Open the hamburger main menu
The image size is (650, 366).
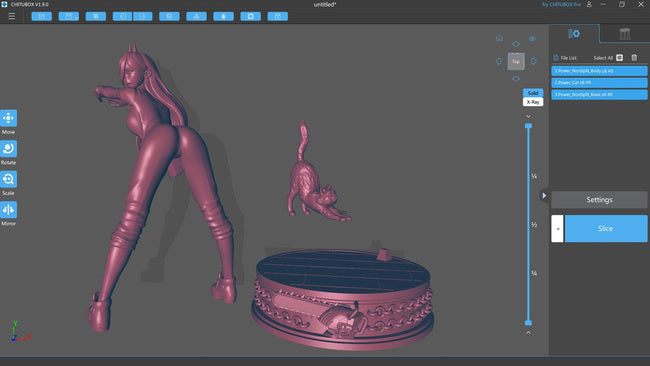(12, 16)
